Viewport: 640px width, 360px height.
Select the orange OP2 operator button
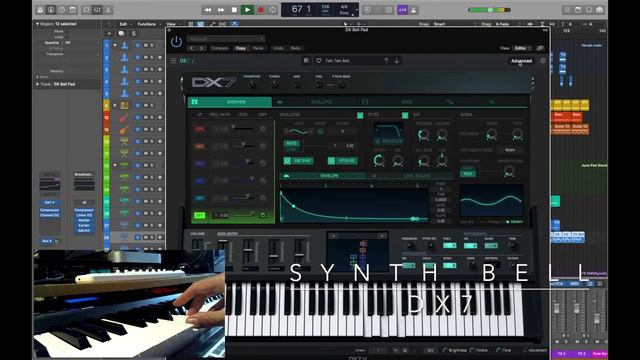point(200,146)
